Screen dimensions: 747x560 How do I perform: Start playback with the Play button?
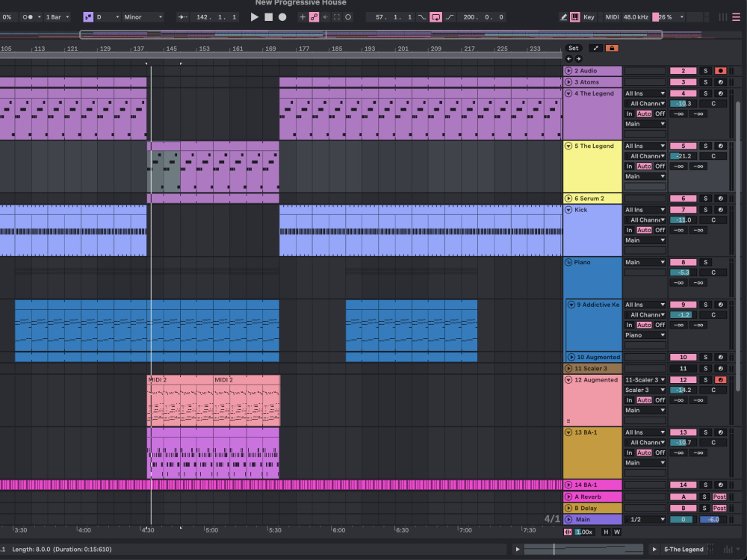[255, 17]
